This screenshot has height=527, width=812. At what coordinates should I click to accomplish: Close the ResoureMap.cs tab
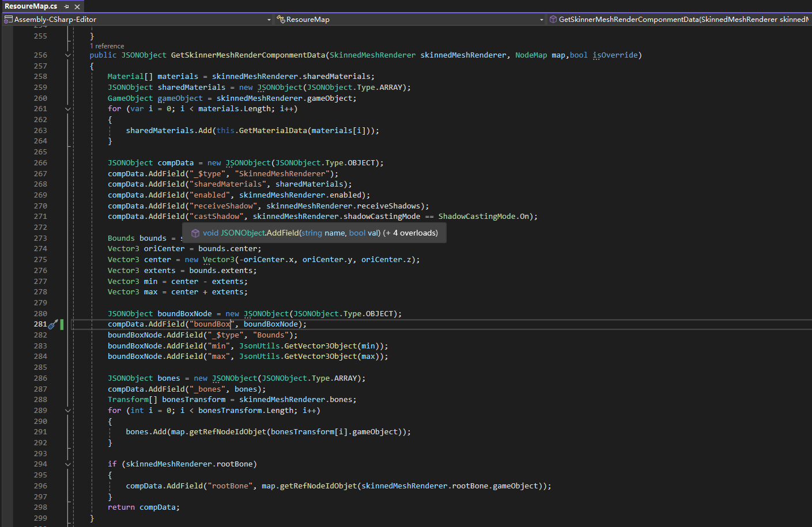pos(77,7)
